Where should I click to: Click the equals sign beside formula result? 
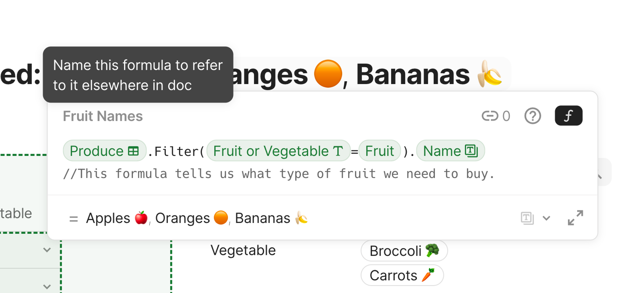point(73,219)
